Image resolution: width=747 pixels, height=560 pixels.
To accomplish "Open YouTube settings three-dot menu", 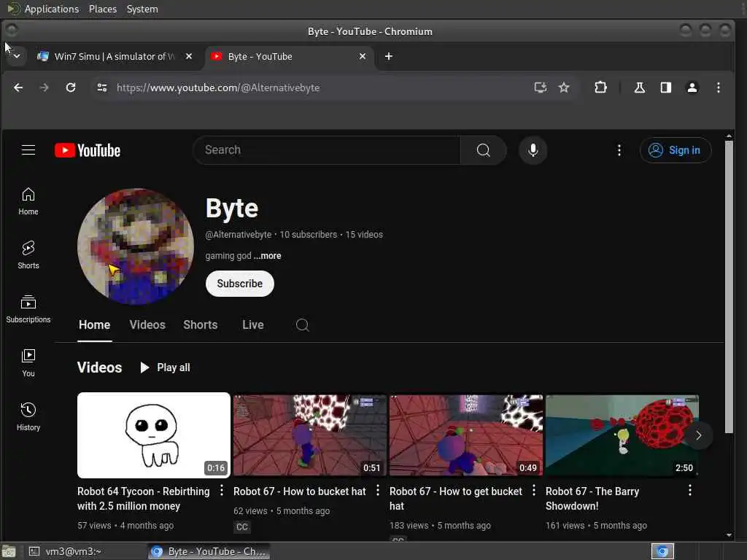I will tap(619, 150).
